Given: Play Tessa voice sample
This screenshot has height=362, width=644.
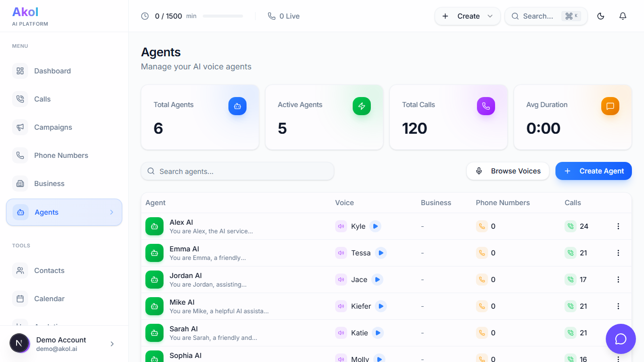Looking at the screenshot, I should pos(381,253).
